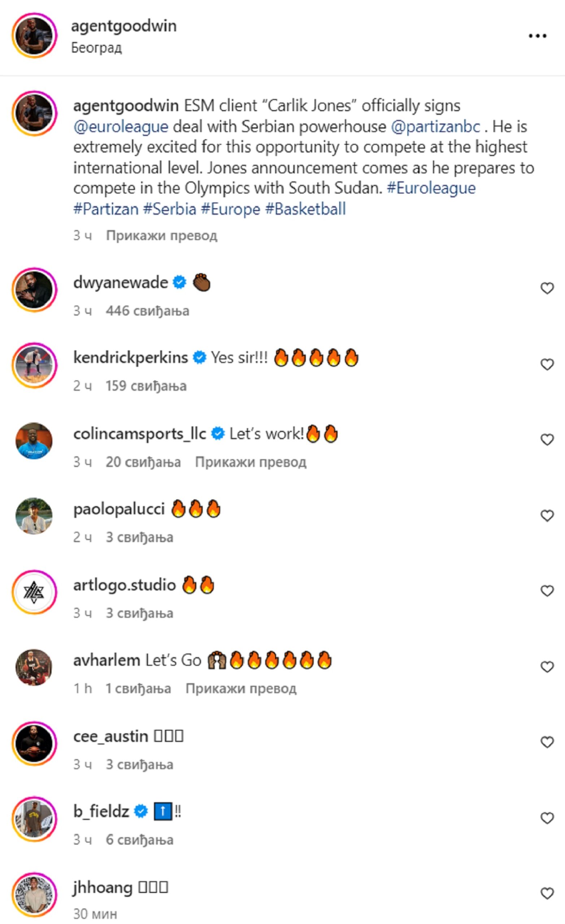Open kendrickperkins' profile picture

35,363
